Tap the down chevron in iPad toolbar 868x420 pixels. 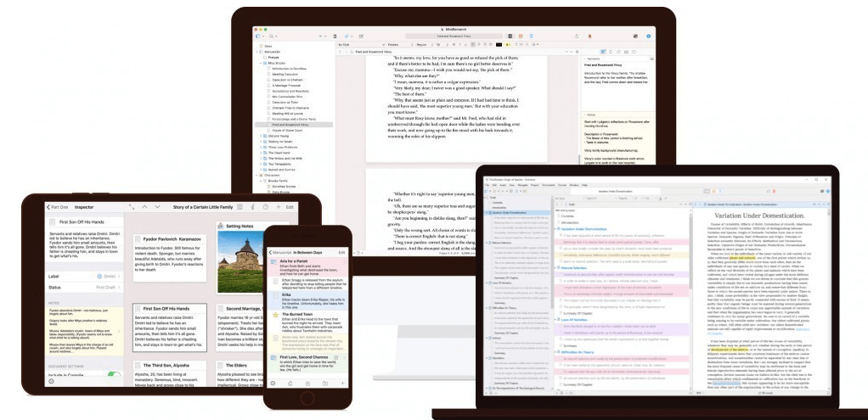157,207
